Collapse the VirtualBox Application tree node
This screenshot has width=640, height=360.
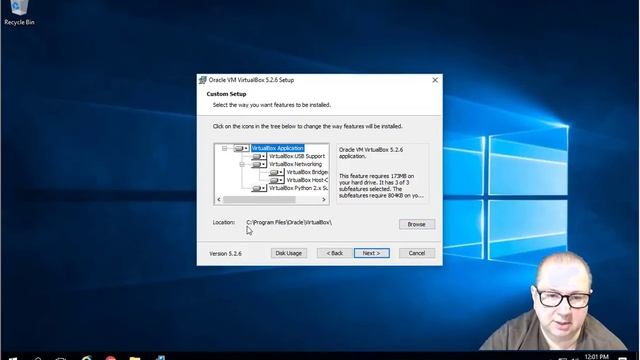coord(224,148)
